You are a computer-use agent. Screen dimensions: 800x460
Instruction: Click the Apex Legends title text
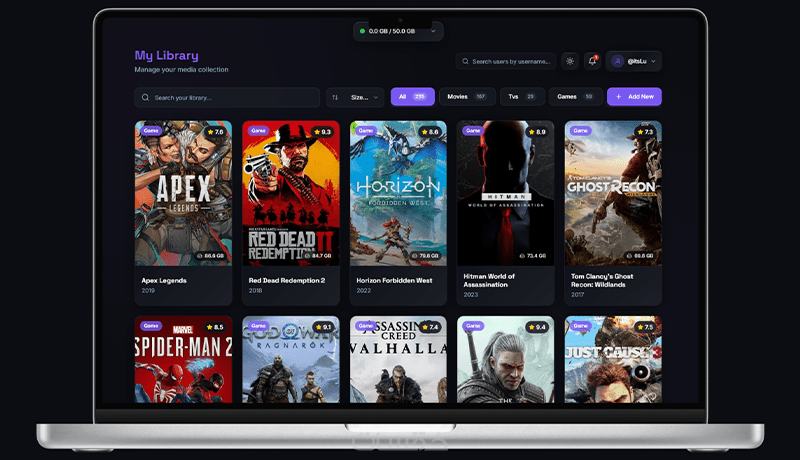(x=164, y=280)
